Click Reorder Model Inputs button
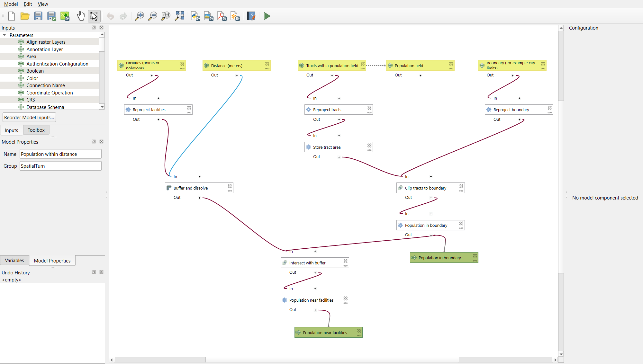 [29, 118]
